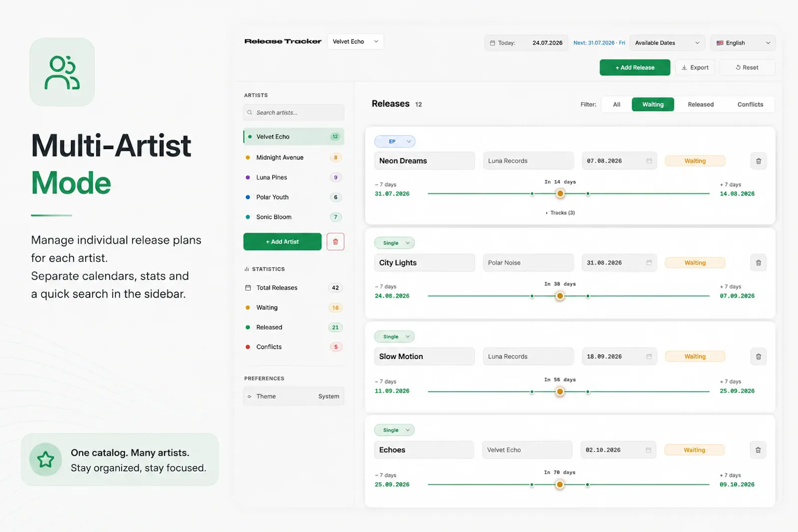Open the Available Dates dropdown
The image size is (798, 532).
coord(667,43)
